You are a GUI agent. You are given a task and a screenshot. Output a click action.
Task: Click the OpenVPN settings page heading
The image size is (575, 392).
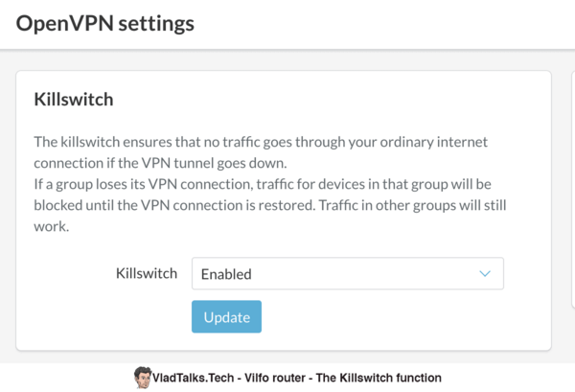click(x=104, y=23)
